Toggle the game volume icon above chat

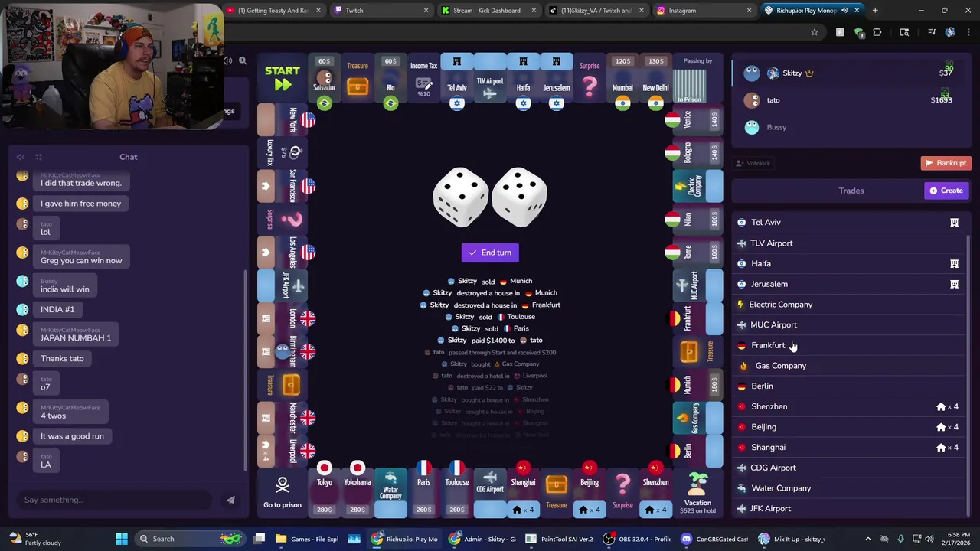228,60
